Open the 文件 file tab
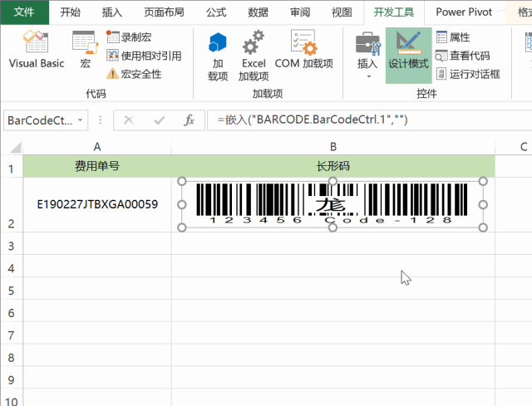Viewport: 532px width, 406px height. tap(24, 12)
